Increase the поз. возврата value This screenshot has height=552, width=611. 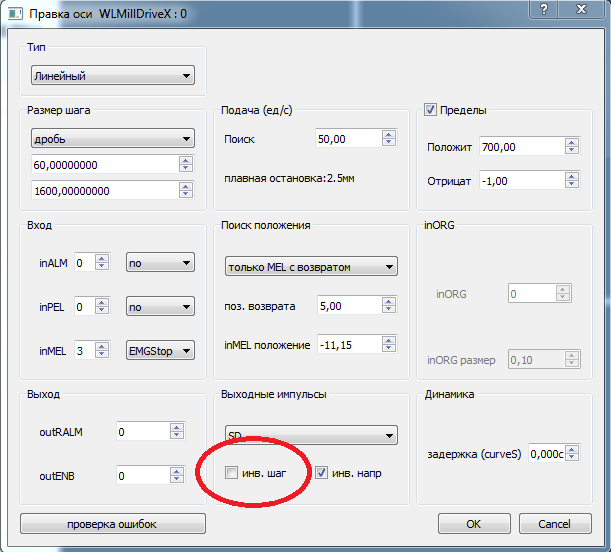[x=388, y=301]
